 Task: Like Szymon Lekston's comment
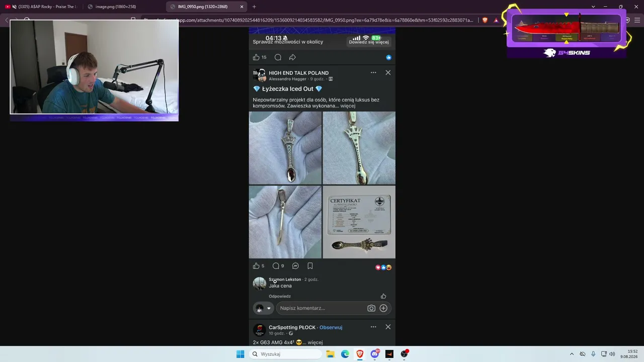[x=383, y=296]
